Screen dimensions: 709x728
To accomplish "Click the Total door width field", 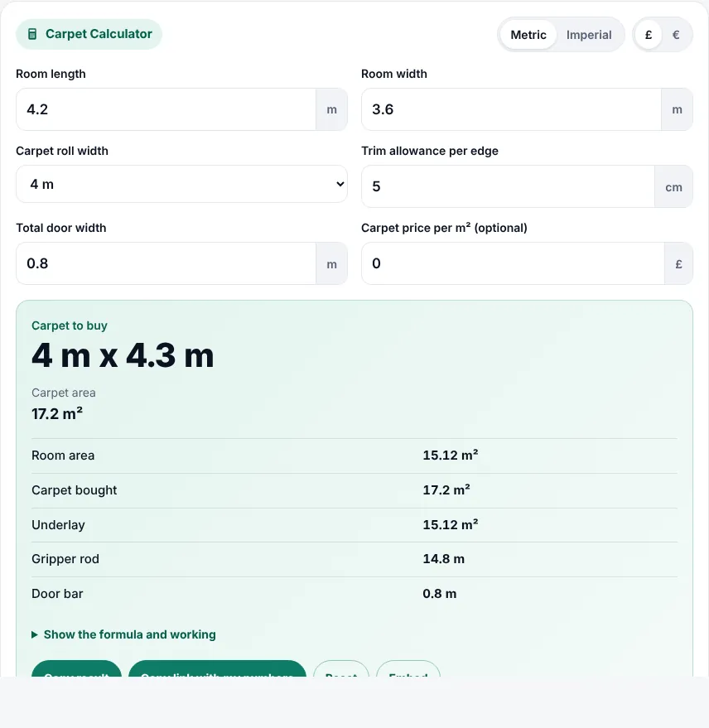I will tap(166, 263).
